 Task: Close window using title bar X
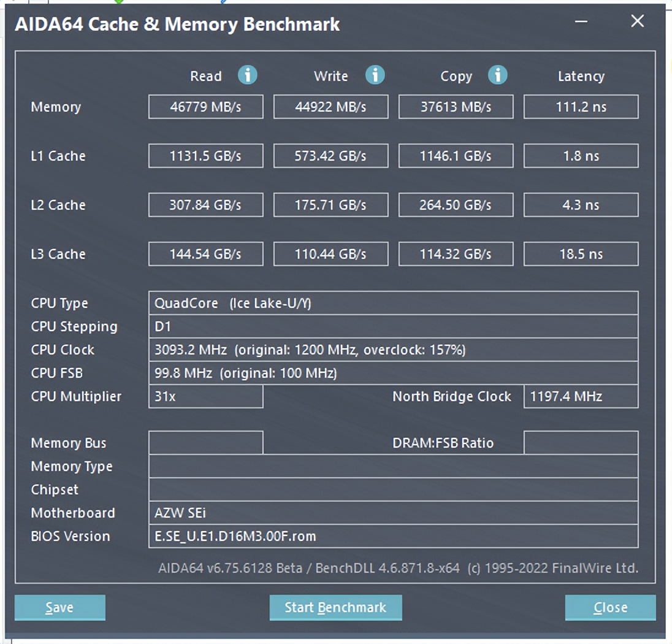[638, 21]
